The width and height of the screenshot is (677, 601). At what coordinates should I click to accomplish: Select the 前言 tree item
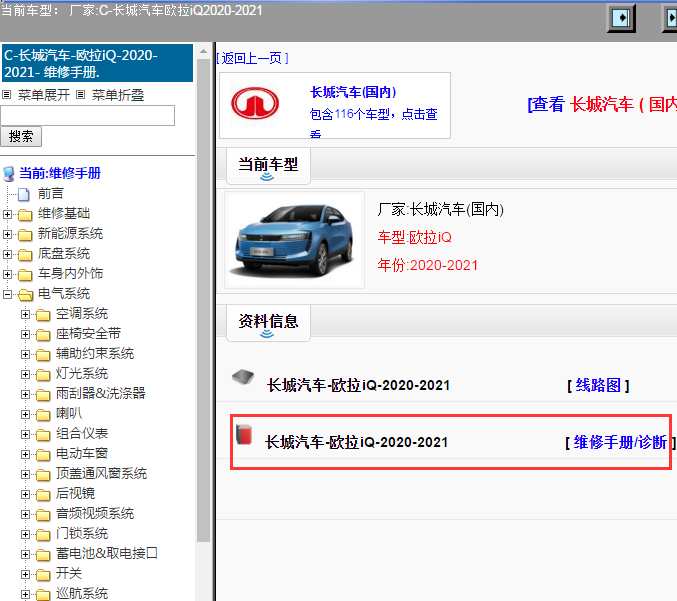[x=51, y=193]
